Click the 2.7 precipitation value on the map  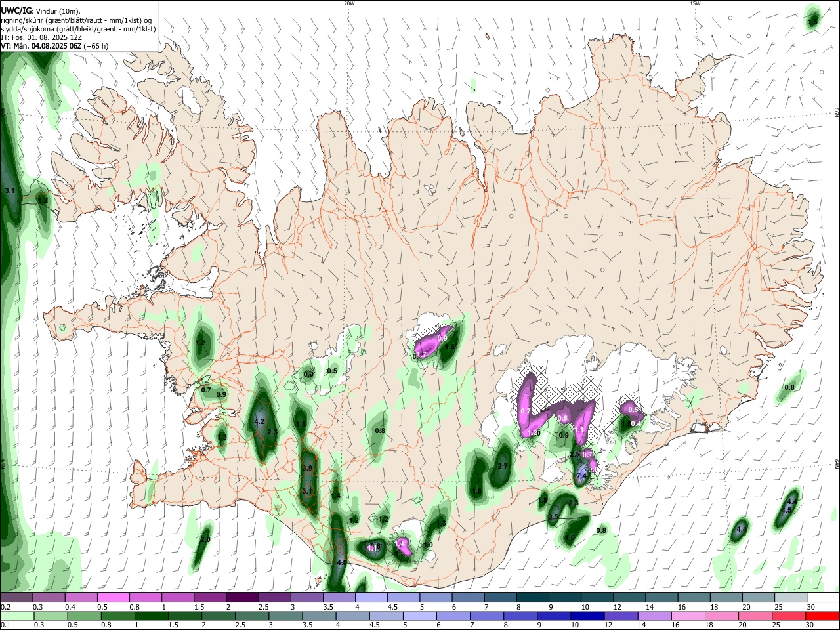(x=503, y=466)
